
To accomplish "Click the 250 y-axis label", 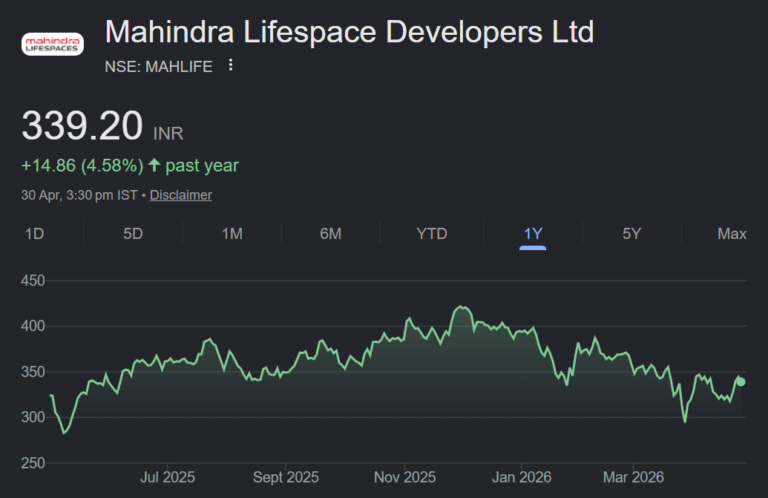I will pyautogui.click(x=33, y=463).
